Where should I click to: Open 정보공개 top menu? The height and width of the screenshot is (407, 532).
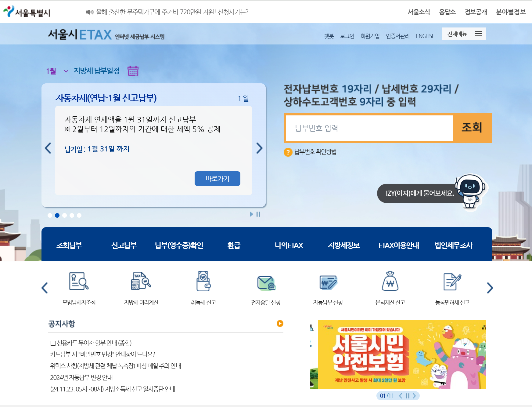point(476,12)
